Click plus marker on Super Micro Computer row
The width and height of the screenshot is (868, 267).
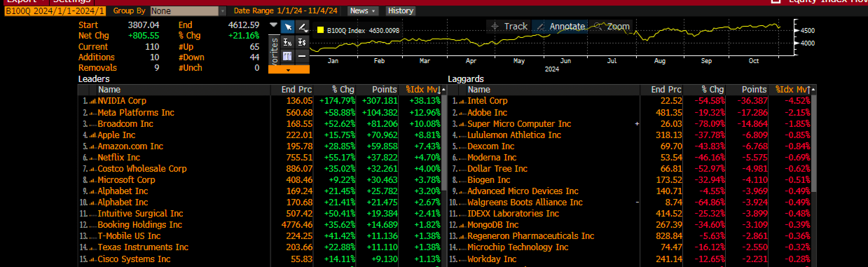[x=637, y=124]
